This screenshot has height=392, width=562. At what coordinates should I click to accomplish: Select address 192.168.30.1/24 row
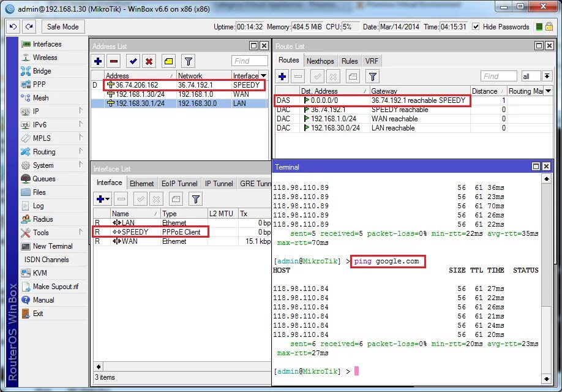(179, 104)
